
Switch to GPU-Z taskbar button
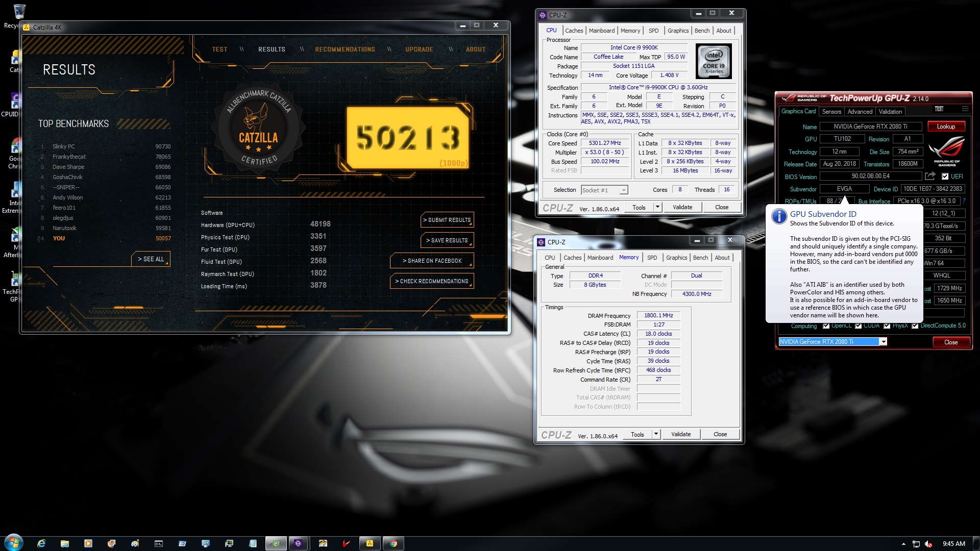276,543
